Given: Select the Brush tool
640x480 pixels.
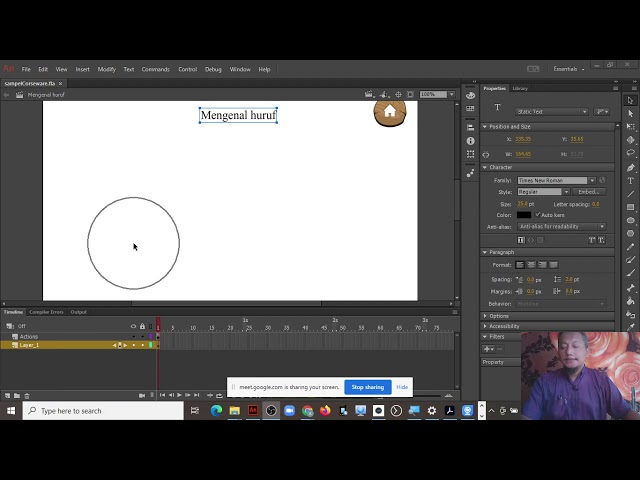Looking at the screenshot, I should click(x=630, y=273).
